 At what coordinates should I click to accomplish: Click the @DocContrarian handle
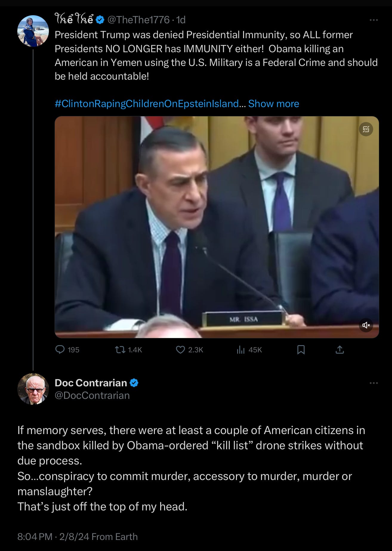coord(92,395)
